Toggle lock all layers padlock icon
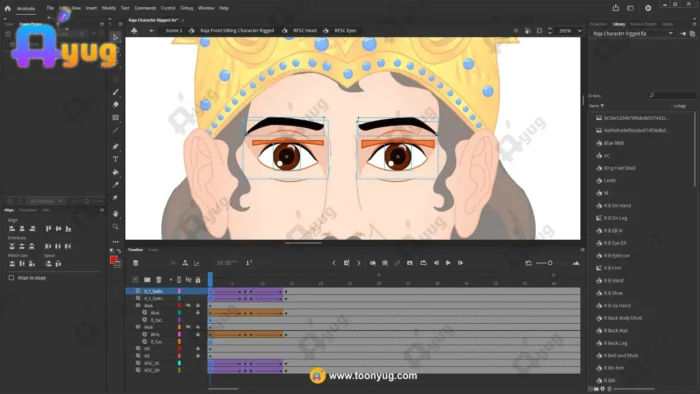 click(198, 280)
